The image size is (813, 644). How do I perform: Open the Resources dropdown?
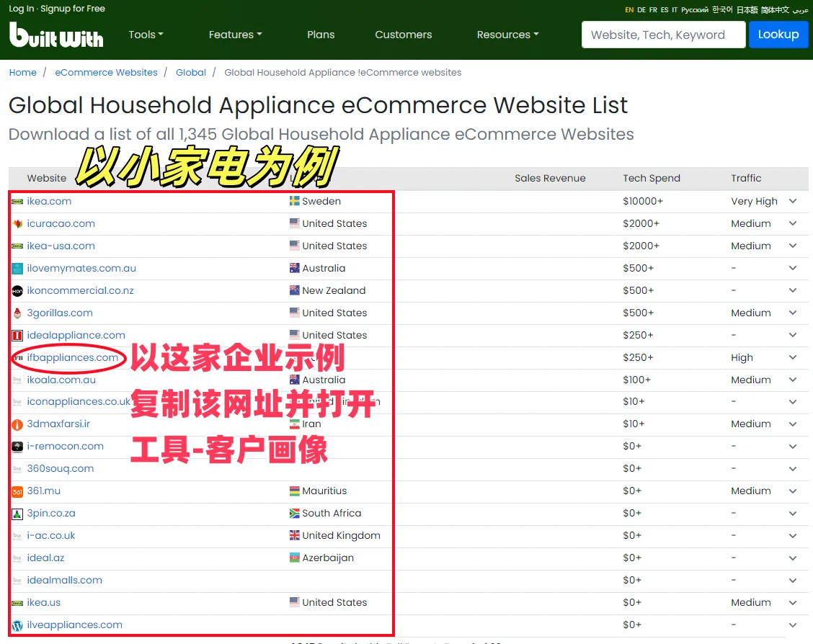[x=507, y=34]
